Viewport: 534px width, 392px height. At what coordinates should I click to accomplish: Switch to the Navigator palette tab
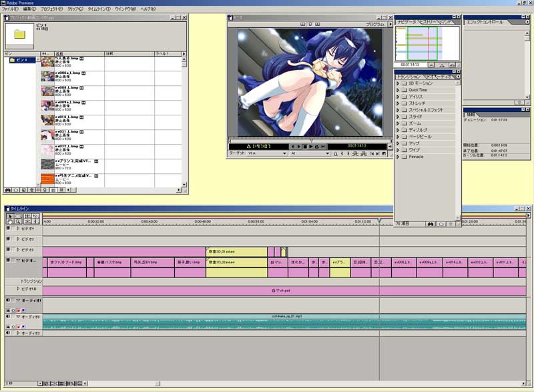coord(407,22)
